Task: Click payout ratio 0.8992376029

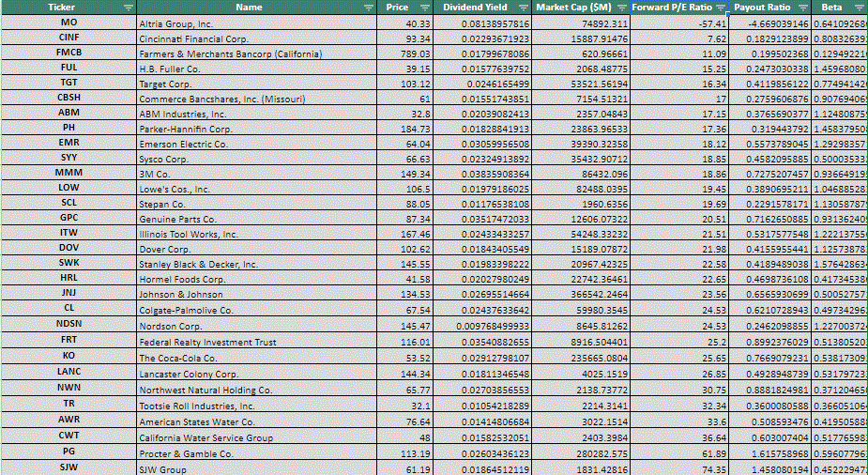Action: tap(770, 340)
